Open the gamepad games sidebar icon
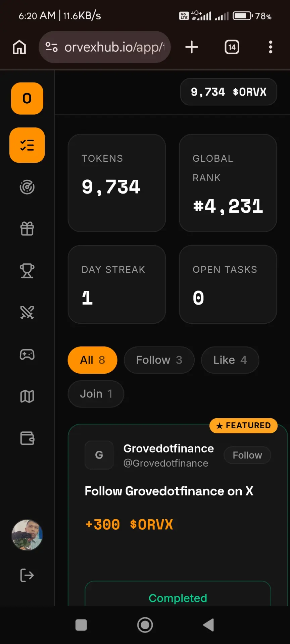This screenshot has width=290, height=644. [x=27, y=355]
